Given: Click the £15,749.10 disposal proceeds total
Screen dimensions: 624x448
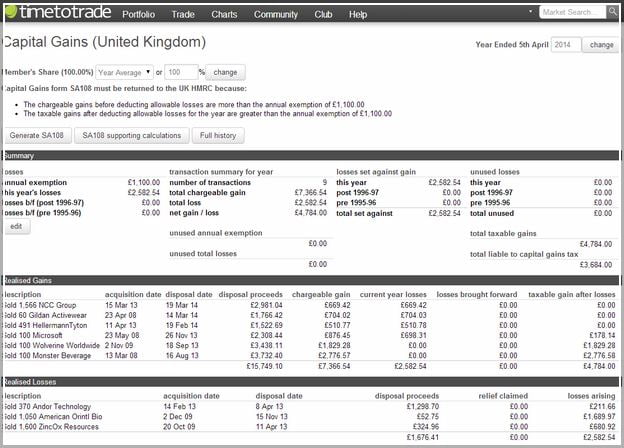Looking at the screenshot, I should [x=265, y=366].
